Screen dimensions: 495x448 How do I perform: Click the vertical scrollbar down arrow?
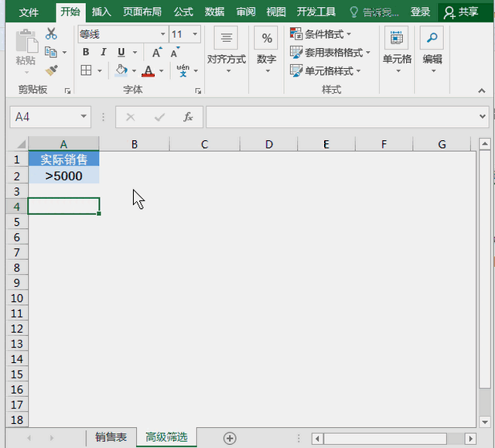pyautogui.click(x=485, y=422)
